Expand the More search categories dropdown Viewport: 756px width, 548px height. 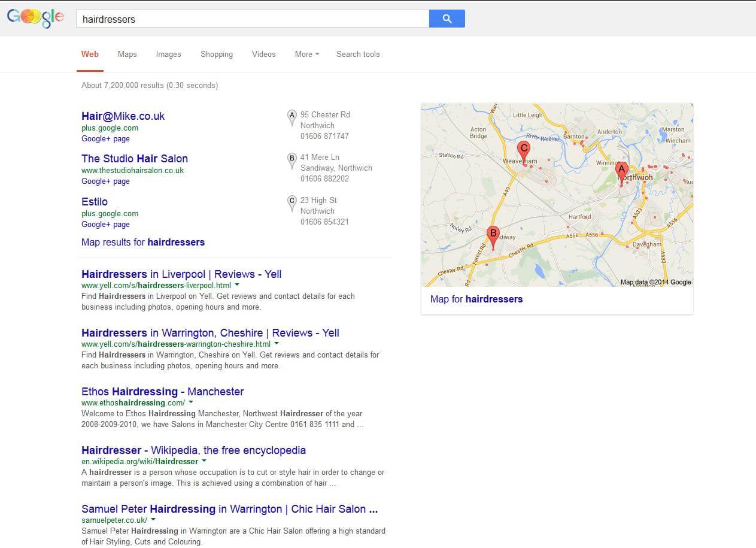click(x=306, y=54)
